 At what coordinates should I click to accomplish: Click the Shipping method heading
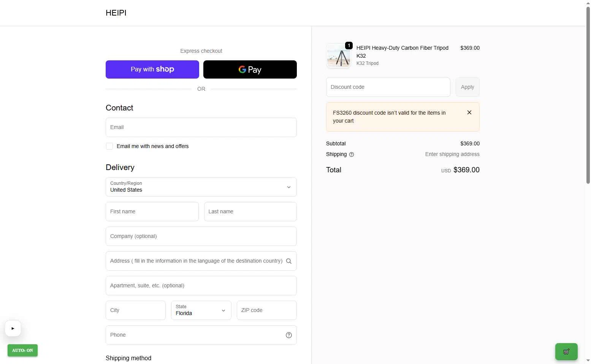click(128, 358)
